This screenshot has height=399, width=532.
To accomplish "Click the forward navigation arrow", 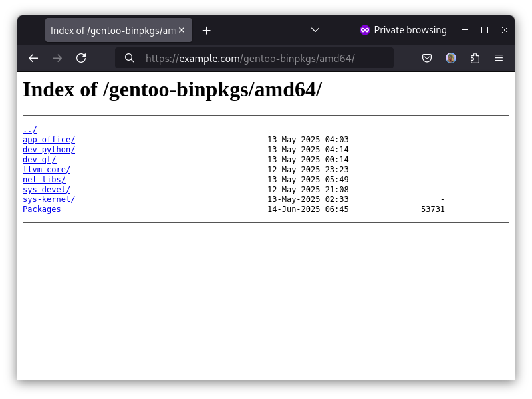I will click(57, 58).
